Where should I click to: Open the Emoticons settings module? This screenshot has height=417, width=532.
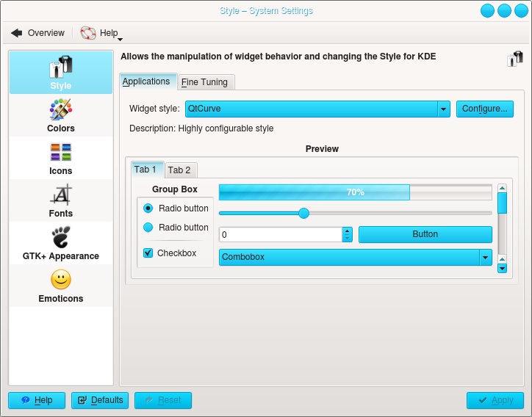coord(61,286)
